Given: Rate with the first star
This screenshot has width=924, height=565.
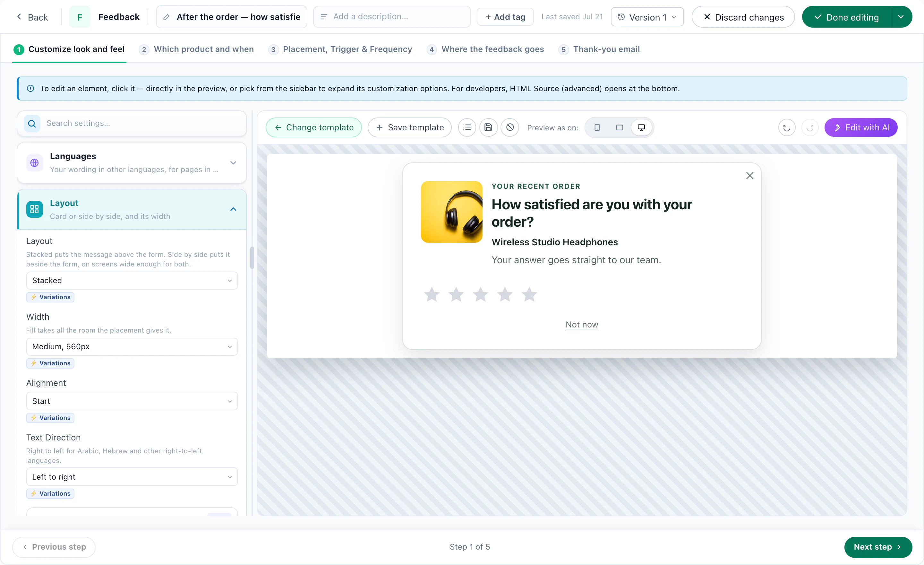Looking at the screenshot, I should (x=432, y=294).
